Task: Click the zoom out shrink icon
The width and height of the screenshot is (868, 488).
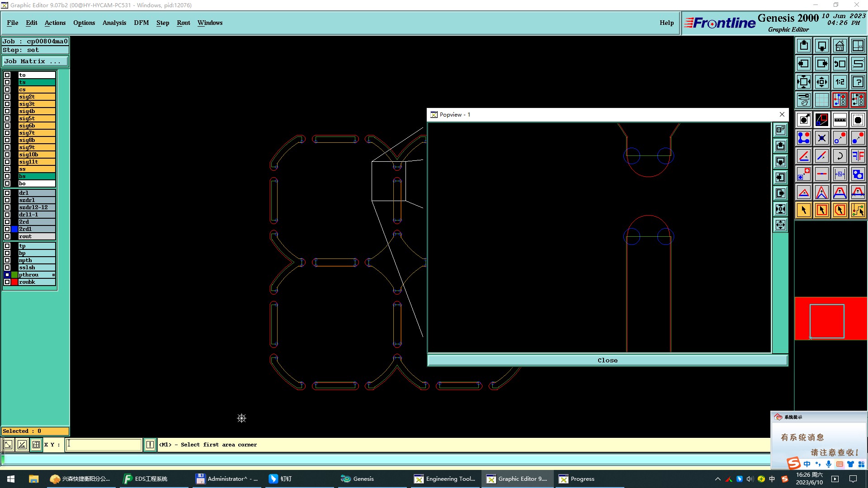Action: click(822, 82)
